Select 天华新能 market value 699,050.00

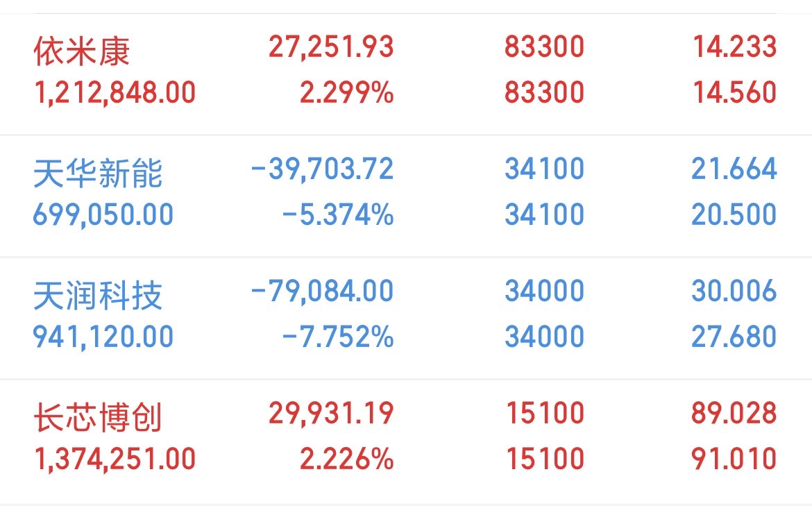tap(103, 215)
